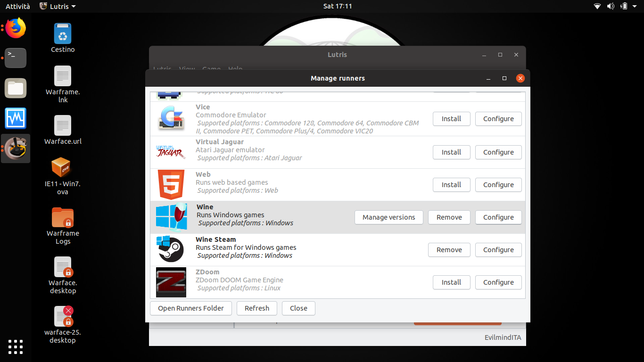Select the Warface.url desktop file
Screen dimensions: 644x362
click(63, 130)
